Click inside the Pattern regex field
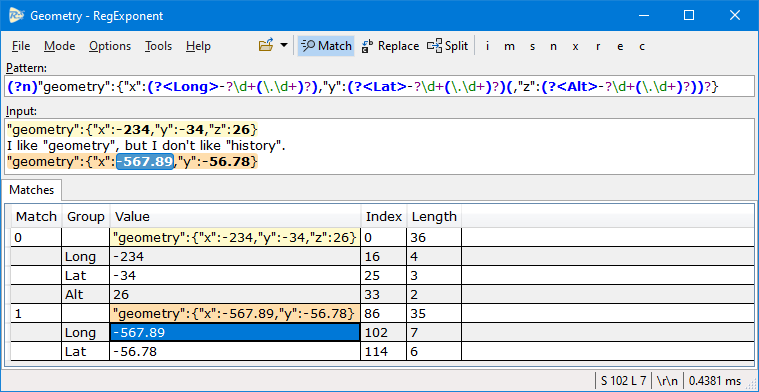759x392 pixels. (x=380, y=87)
